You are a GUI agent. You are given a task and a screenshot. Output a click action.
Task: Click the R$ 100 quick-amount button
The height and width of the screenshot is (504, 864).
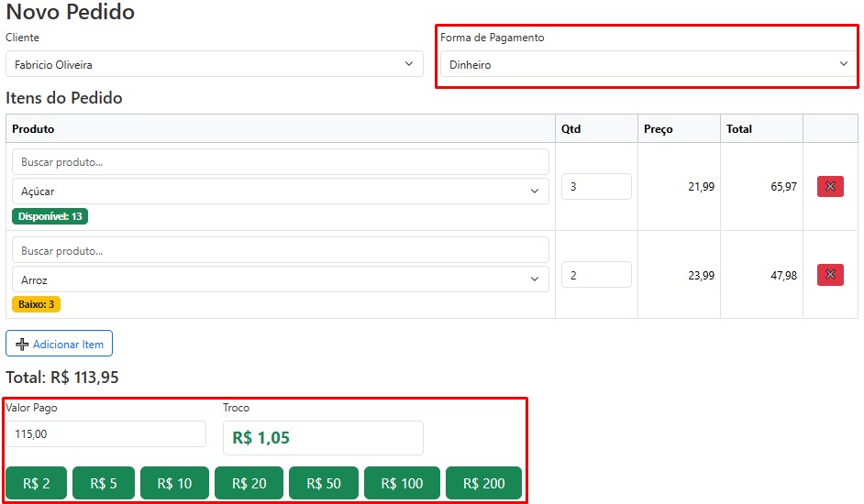(x=402, y=483)
